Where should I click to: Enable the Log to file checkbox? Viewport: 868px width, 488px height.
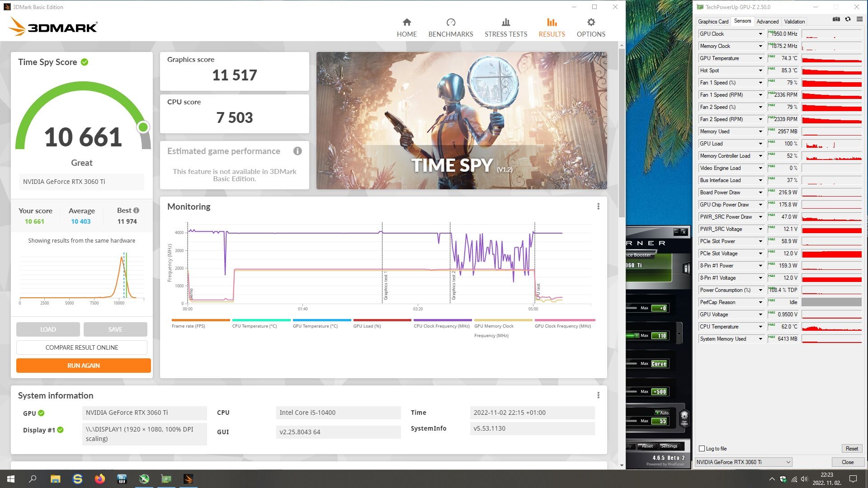point(702,449)
